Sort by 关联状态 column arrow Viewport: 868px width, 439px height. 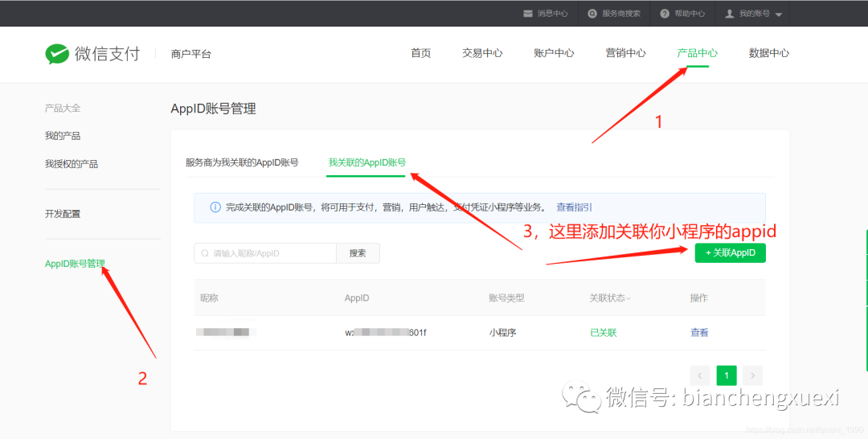tap(628, 299)
